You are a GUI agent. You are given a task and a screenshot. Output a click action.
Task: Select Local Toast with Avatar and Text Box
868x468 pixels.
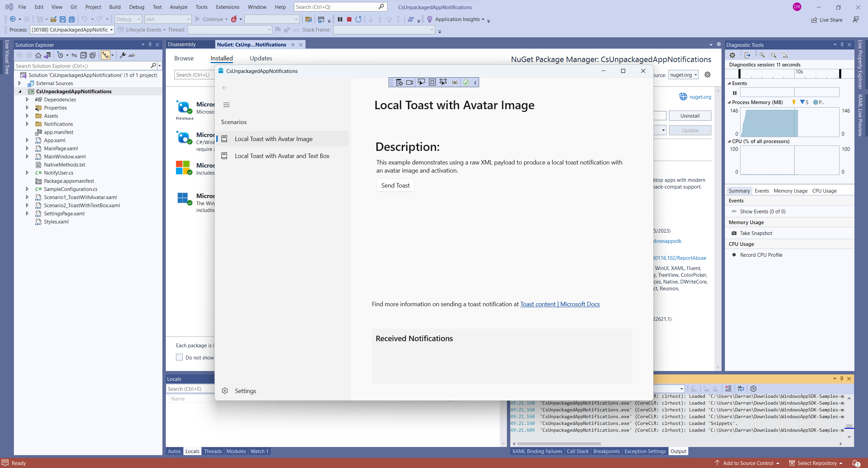(282, 156)
